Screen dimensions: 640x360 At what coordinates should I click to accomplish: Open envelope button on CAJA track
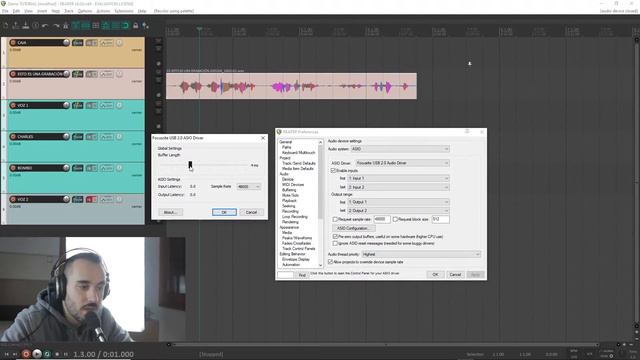pyautogui.click(x=107, y=42)
